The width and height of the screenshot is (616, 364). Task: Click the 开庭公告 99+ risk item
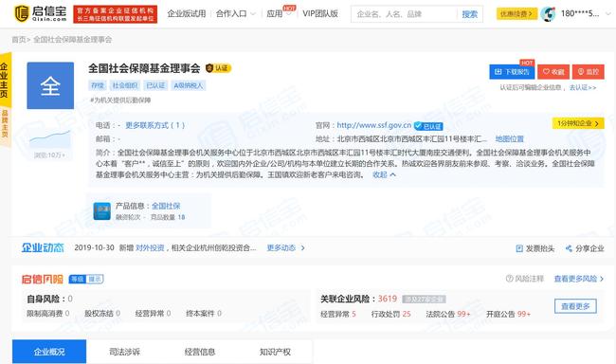508,314
